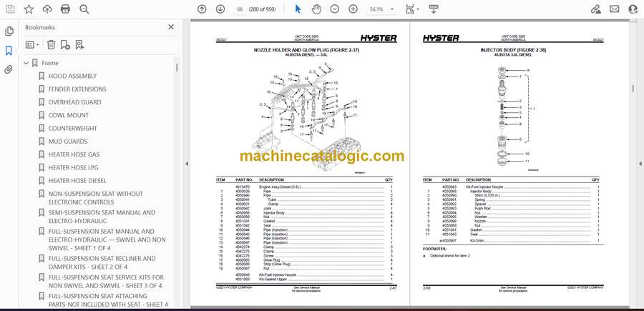Click the bookmarks panel scrollbar
The height and width of the screenshot is (311, 644).
[x=177, y=68]
